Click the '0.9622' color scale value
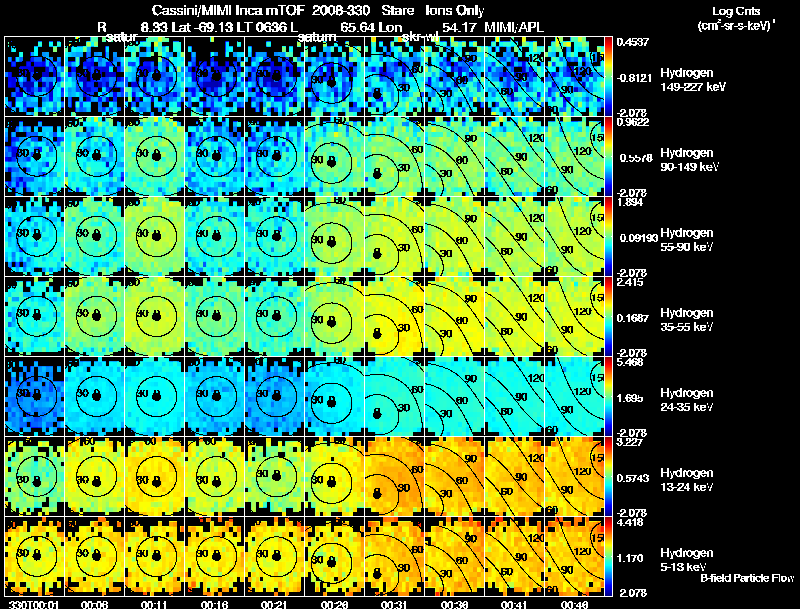 click(633, 122)
